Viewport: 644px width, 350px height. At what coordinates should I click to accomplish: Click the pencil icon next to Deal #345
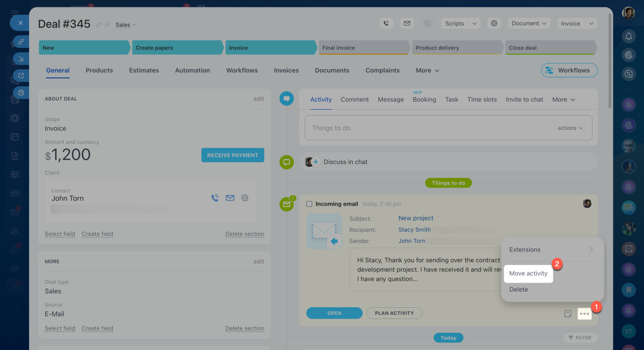(99, 25)
